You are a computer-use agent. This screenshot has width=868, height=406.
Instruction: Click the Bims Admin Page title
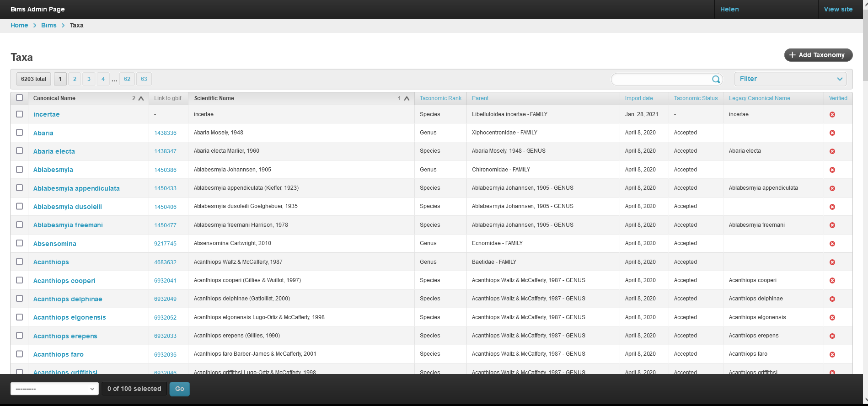pos(38,9)
